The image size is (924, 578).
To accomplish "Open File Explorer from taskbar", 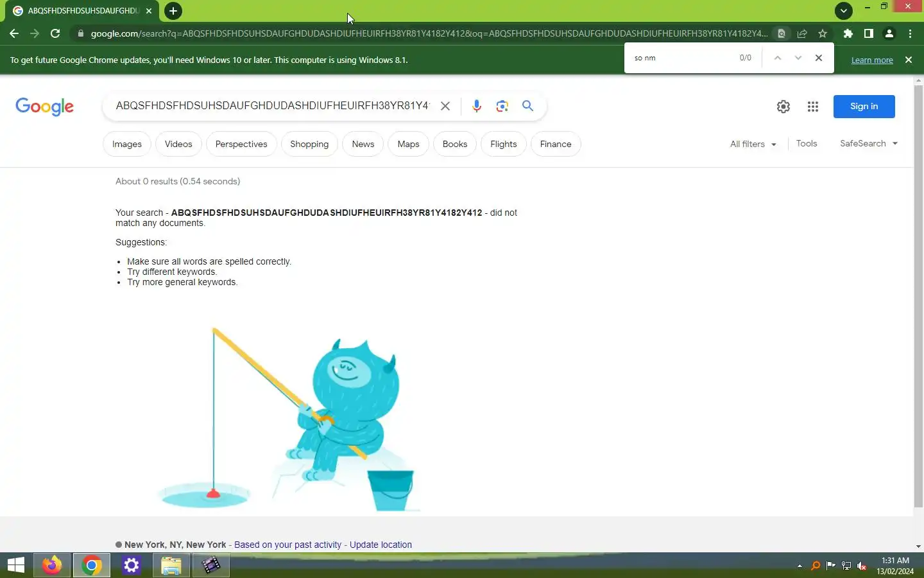I will (x=171, y=565).
